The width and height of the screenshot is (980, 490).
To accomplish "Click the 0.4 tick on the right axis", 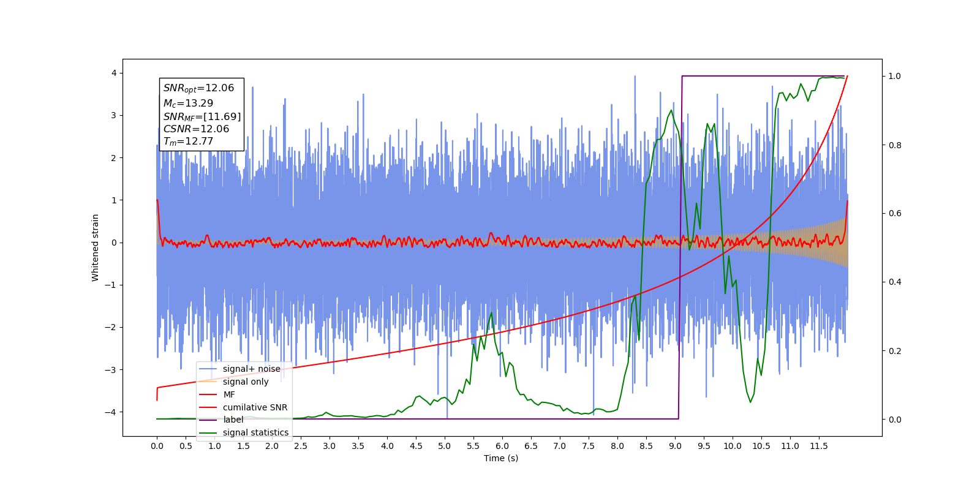I will pos(895,282).
